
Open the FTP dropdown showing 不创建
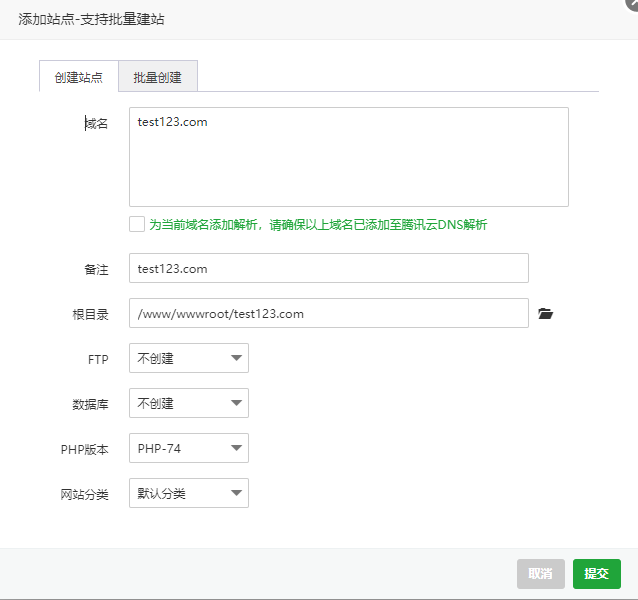click(x=188, y=358)
